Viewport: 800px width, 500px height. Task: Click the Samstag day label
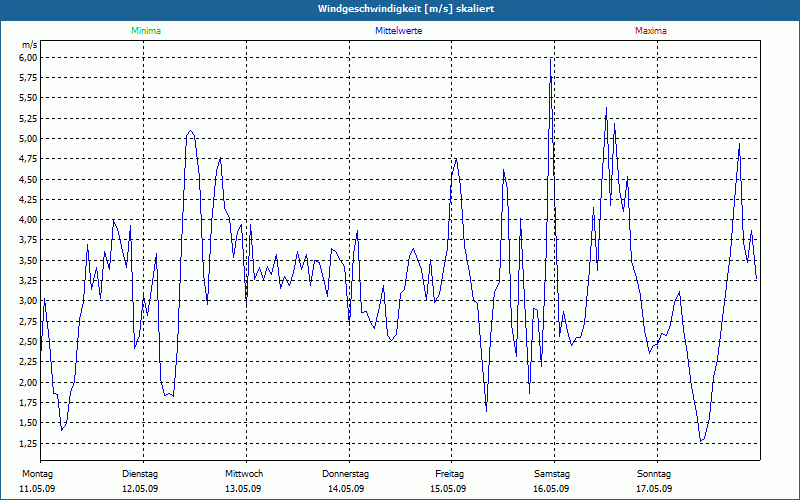552,474
